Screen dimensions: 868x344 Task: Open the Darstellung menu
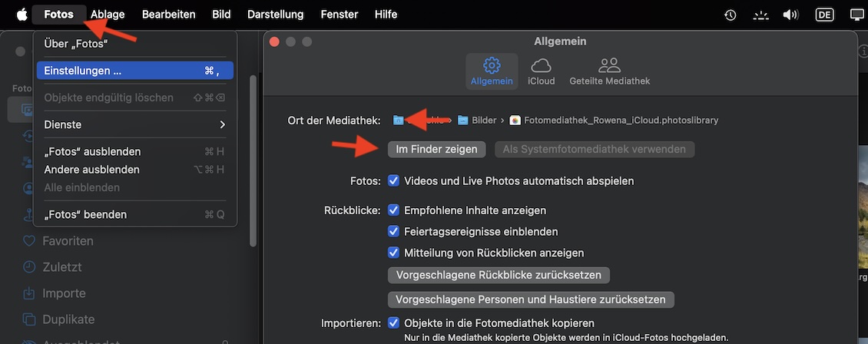276,14
